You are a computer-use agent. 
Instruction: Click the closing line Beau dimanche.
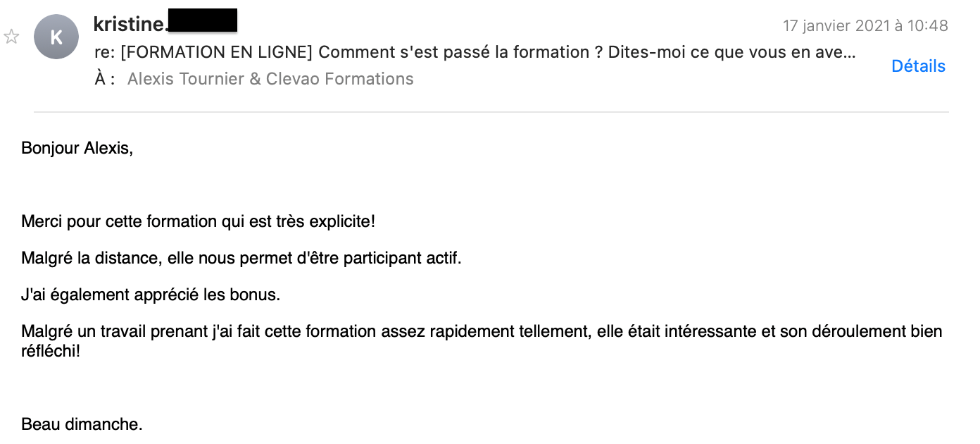coord(82,424)
